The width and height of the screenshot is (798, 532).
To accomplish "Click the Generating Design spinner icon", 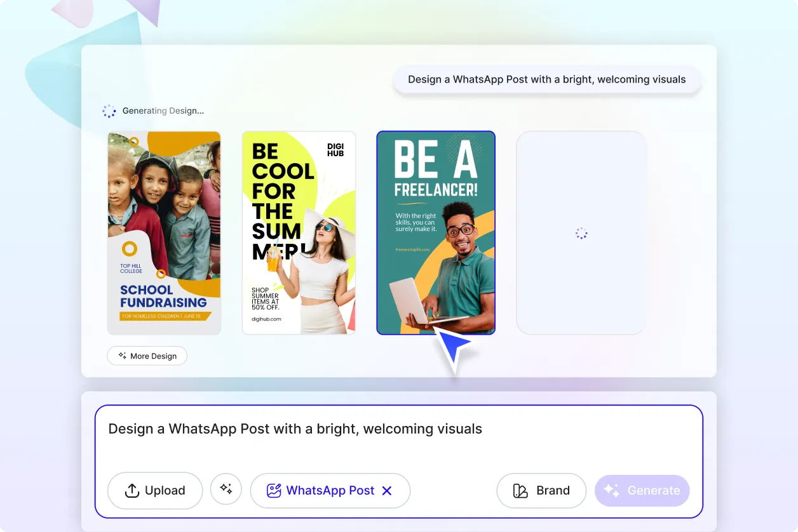I will coord(109,111).
